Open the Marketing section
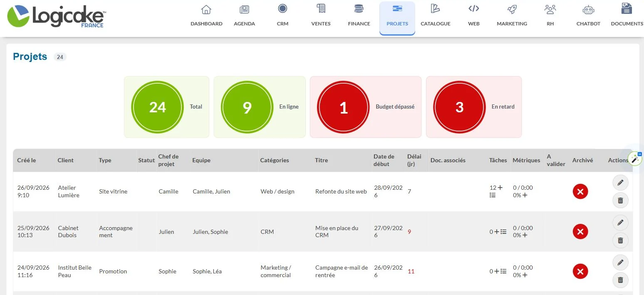Viewport: 644px width, 295px height. 512,16
